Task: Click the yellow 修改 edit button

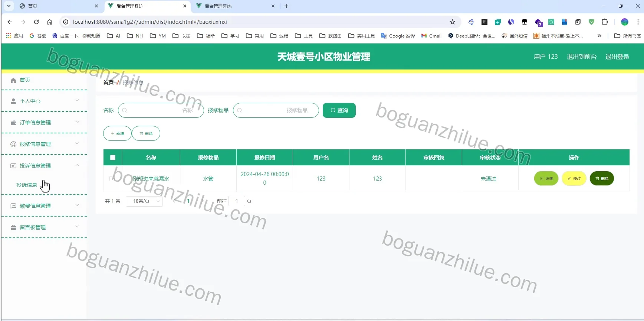Action: coord(574,178)
